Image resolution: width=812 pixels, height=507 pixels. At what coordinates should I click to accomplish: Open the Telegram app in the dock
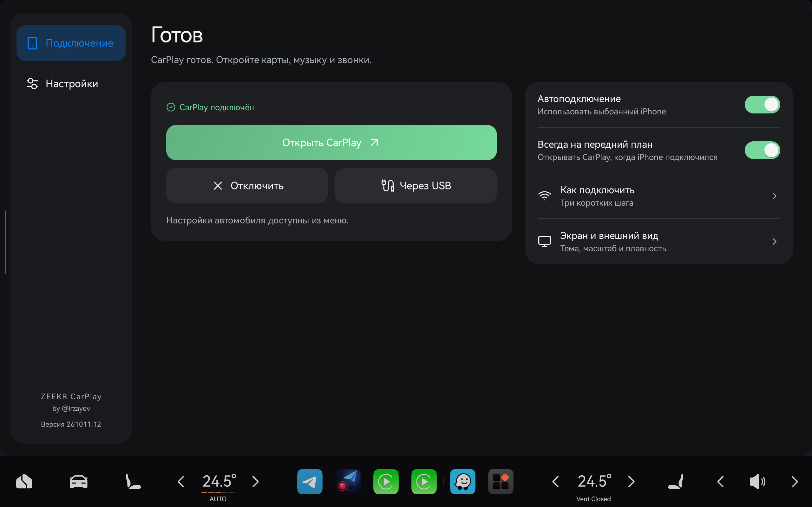coord(309,482)
